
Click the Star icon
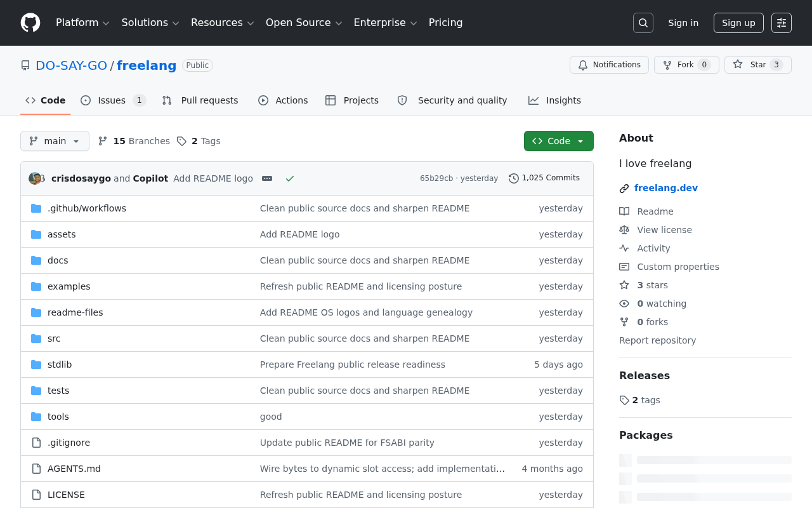[738, 65]
